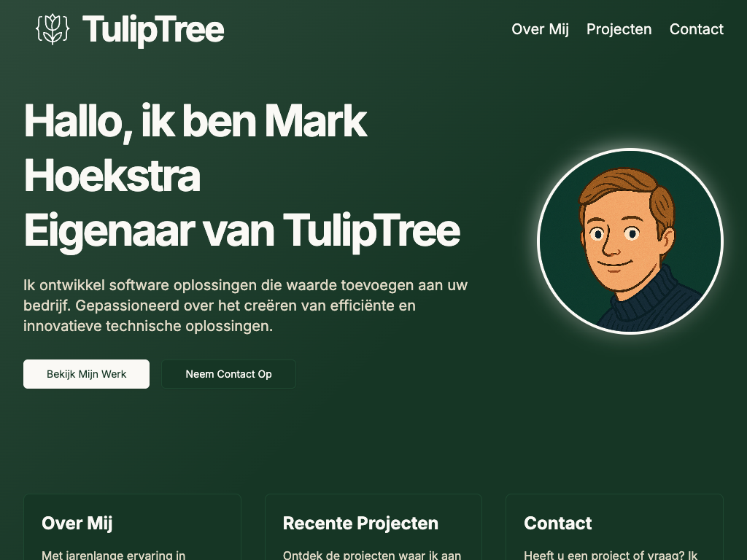Click the circular cartoon portrait of Mark
This screenshot has width=747, height=560.
630,241
